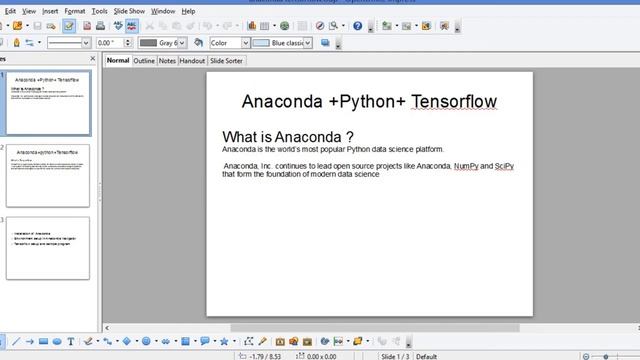Image resolution: width=640 pixels, height=360 pixels.
Task: Select the Symbol Shapes smiley tool
Action: coord(146,341)
